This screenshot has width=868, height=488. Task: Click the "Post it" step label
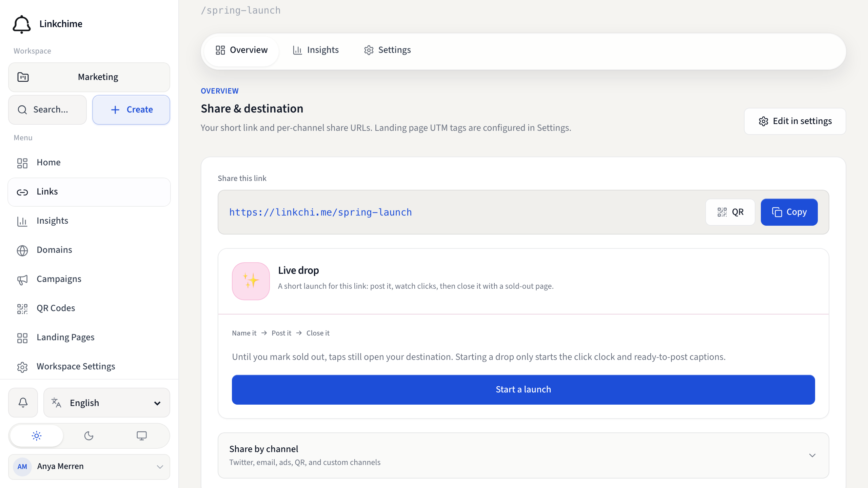pos(281,333)
